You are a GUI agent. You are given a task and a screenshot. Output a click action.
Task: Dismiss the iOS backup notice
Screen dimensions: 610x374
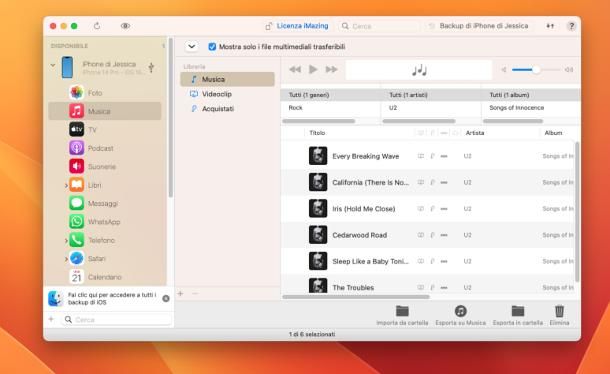(x=166, y=298)
